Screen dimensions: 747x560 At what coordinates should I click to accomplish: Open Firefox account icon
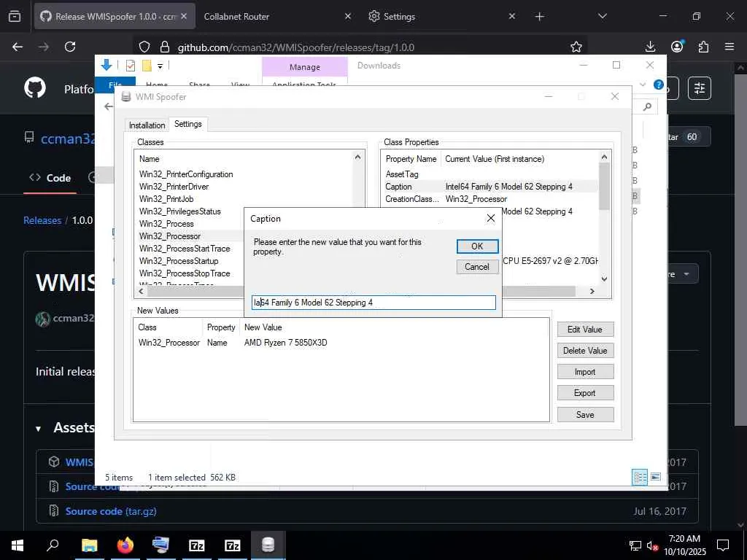[677, 47]
